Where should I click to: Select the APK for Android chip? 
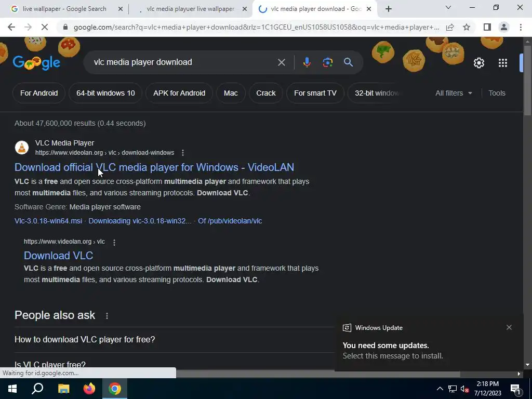[179, 93]
